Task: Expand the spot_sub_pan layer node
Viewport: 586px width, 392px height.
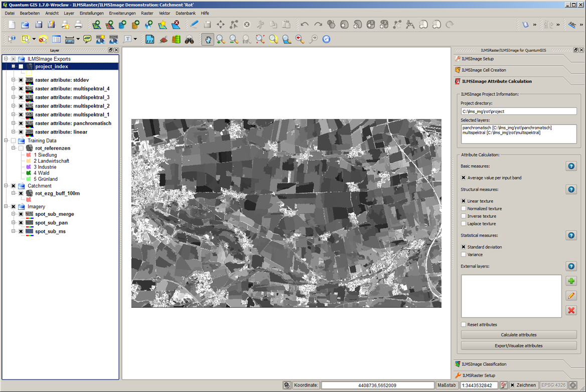Action: point(14,223)
